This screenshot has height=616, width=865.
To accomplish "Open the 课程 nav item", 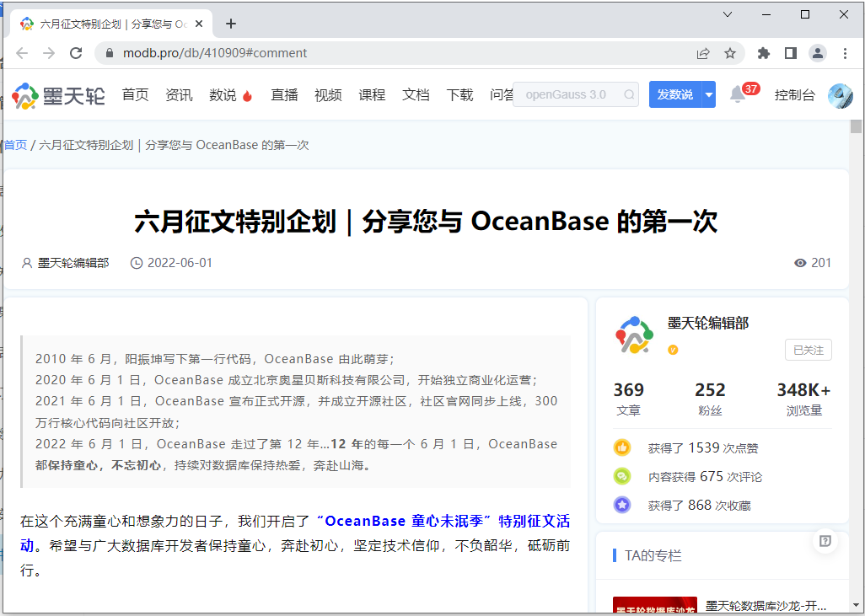I will coord(372,95).
